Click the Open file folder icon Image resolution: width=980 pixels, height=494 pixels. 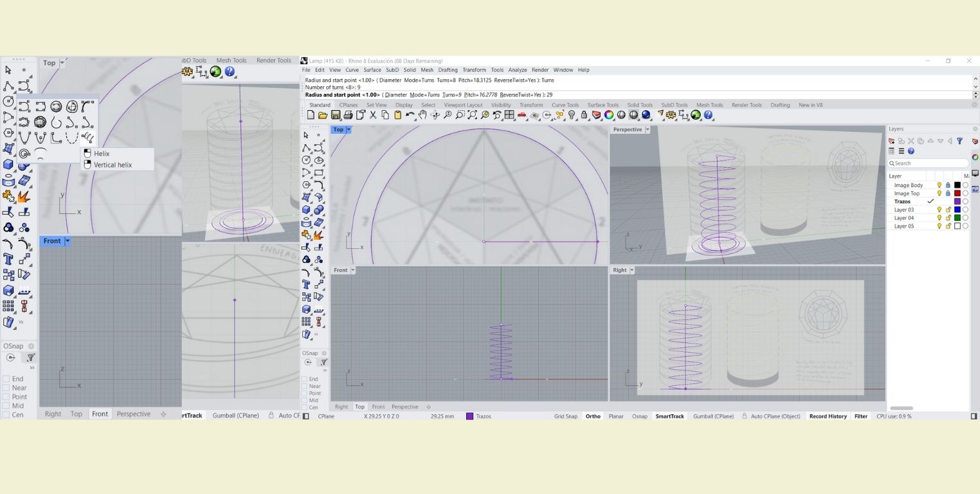pos(323,115)
